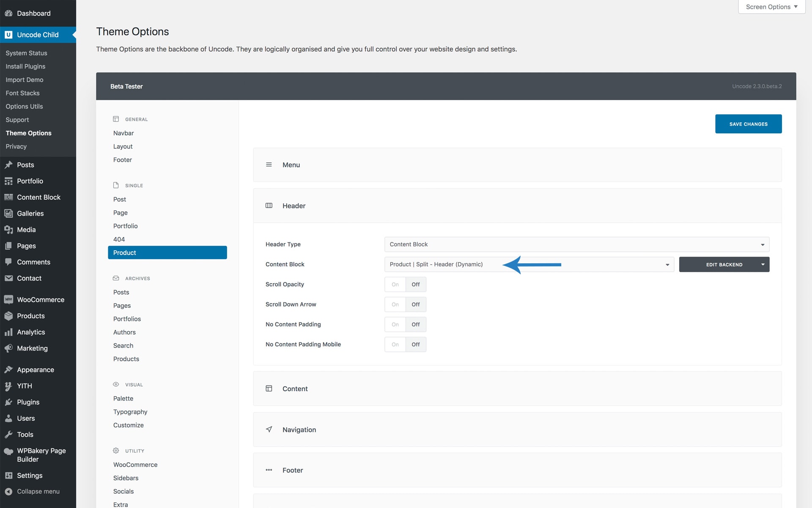Click the Media library icon
The image size is (812, 508).
pyautogui.click(x=8, y=229)
